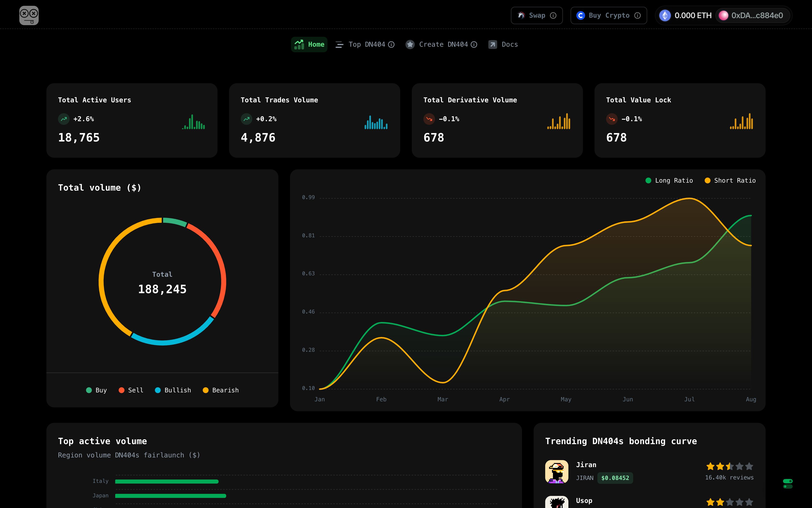Click the green floating toggle widget
This screenshot has height=508, width=812.
tap(788, 484)
